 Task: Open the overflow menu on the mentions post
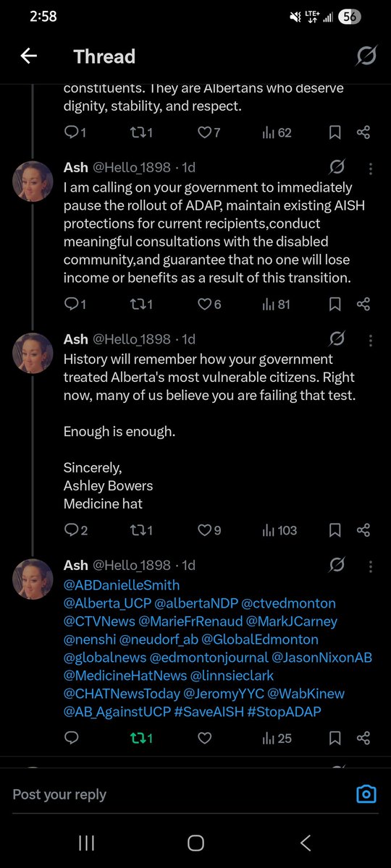point(370,565)
